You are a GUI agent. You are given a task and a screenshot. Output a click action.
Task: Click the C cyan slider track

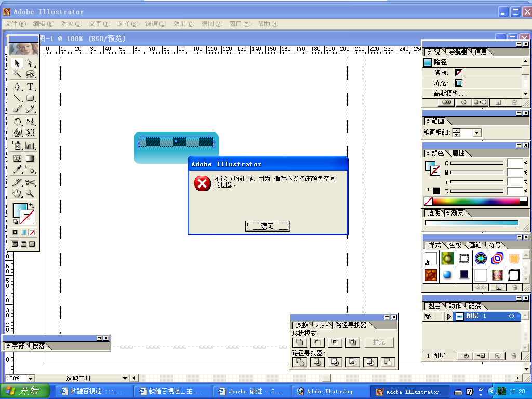click(x=476, y=163)
